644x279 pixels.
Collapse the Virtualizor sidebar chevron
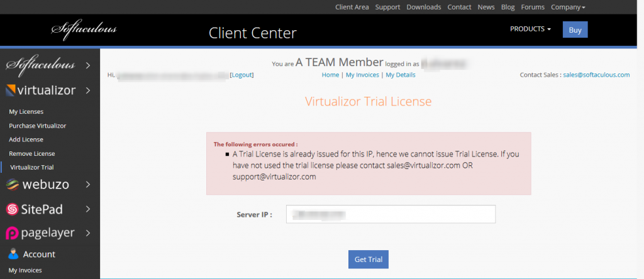tap(88, 90)
